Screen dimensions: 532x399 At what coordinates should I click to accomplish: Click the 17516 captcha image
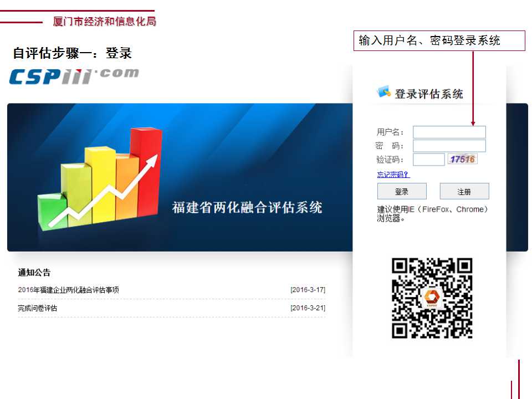[x=463, y=159]
